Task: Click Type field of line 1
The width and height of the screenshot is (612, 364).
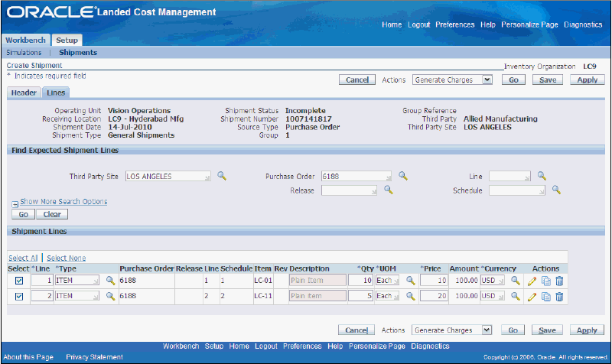Action: 77,281
